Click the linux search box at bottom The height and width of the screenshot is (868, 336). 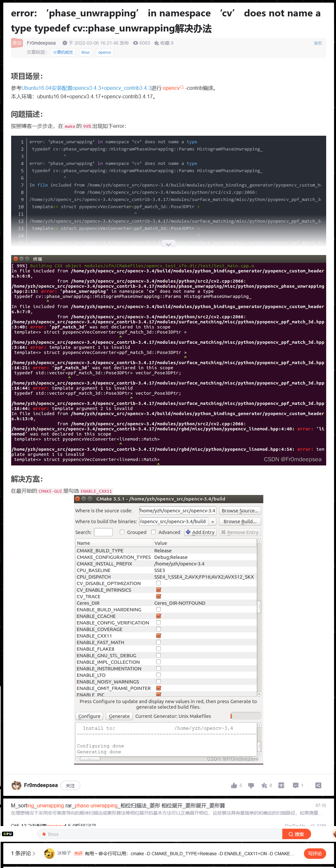point(160,834)
